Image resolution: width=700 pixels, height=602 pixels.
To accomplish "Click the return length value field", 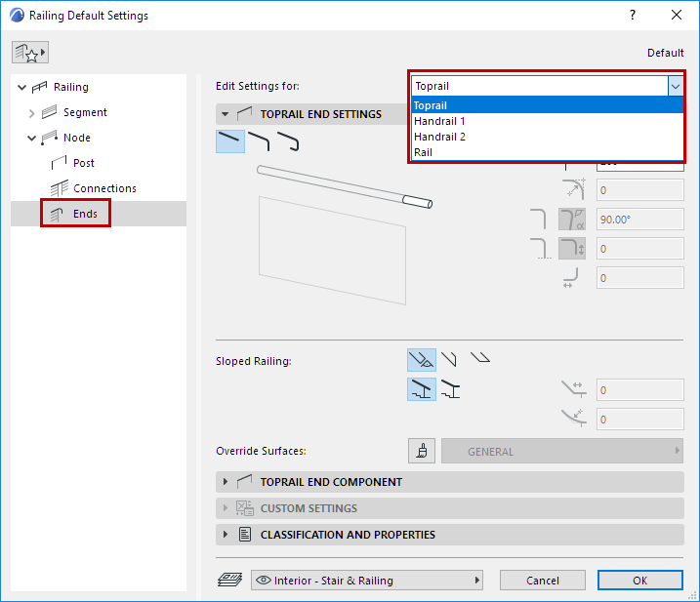I will point(639,277).
